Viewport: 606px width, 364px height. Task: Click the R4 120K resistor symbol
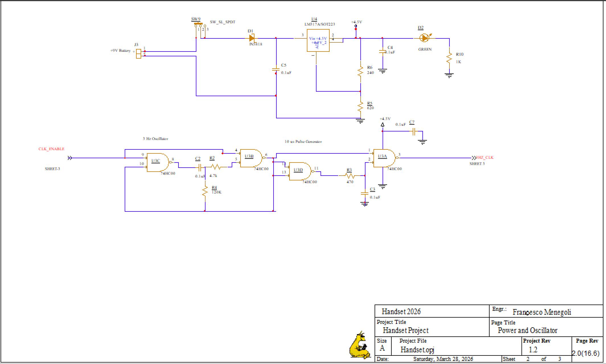[205, 191]
